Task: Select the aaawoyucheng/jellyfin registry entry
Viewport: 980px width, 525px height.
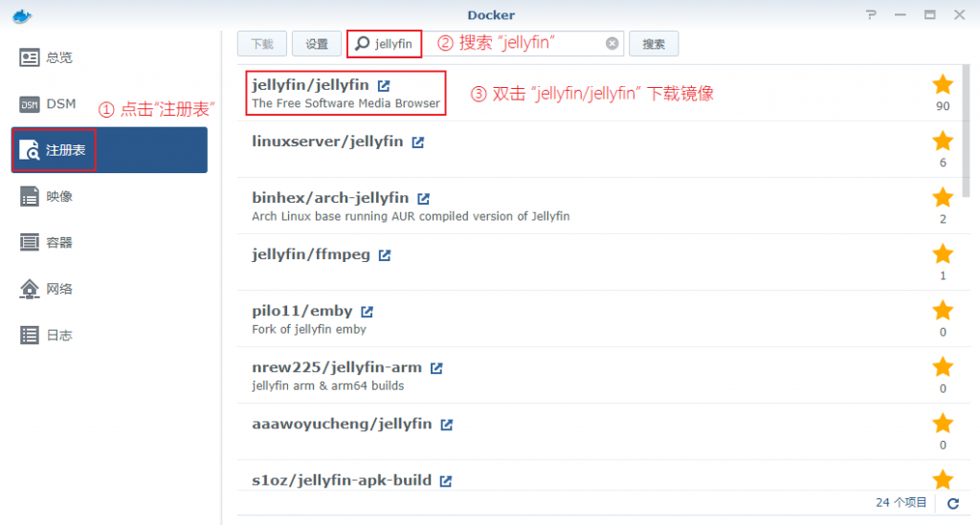Action: tap(342, 425)
